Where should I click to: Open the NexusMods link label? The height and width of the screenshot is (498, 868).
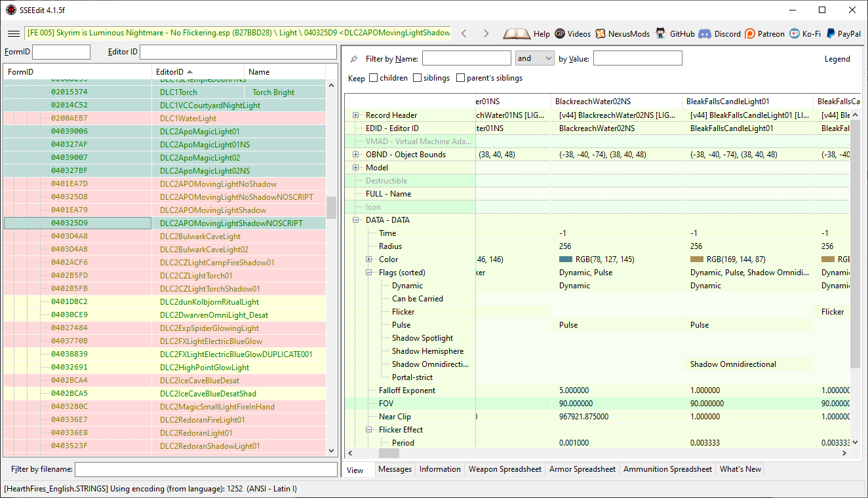(x=629, y=34)
